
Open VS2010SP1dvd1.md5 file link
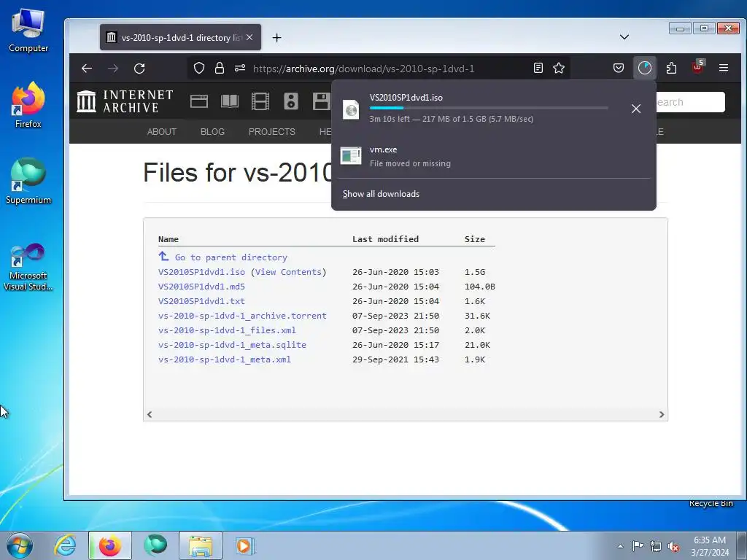click(201, 287)
